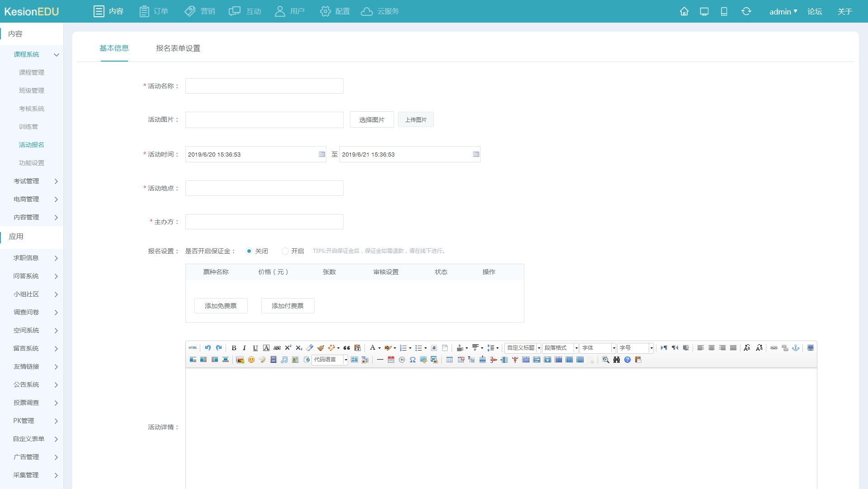Open the 字体 font dropdown
The width and height of the screenshot is (868, 489).
pos(598,348)
